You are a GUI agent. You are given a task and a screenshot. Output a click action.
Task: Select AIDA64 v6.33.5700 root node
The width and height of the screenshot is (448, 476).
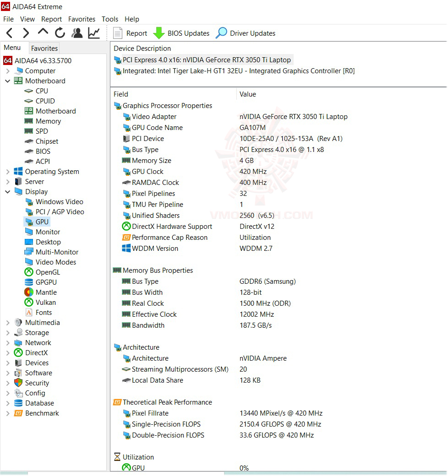[x=43, y=61]
